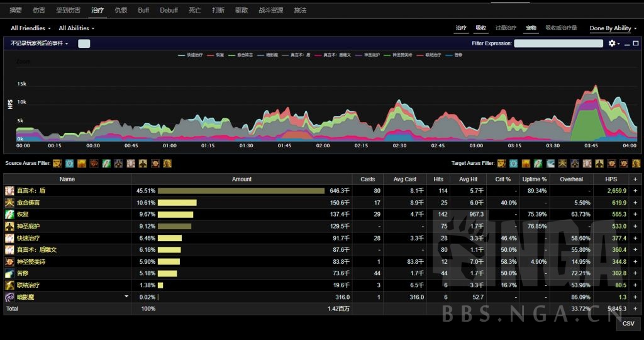Click the 神圣赞美诗 ability icon
644x340 pixels.
(x=9, y=261)
